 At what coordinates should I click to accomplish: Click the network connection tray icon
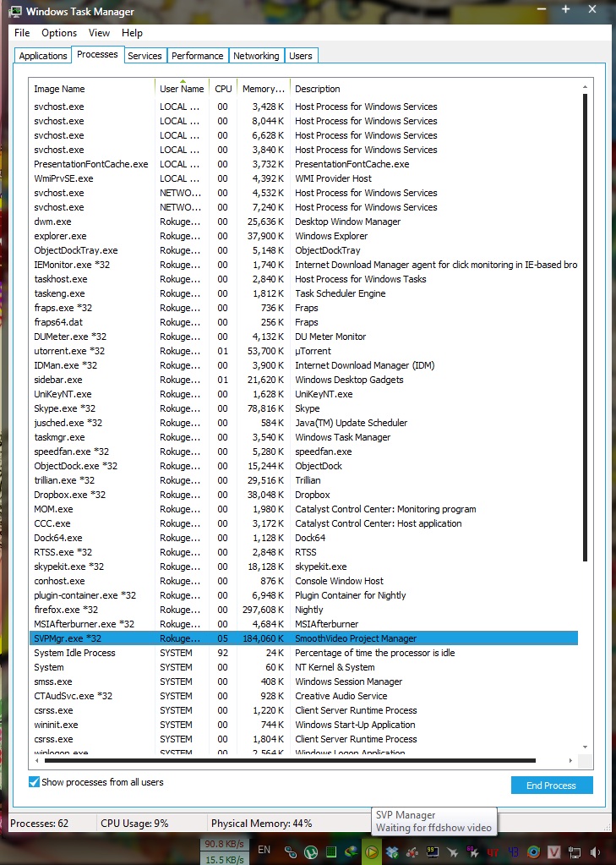pyautogui.click(x=574, y=852)
